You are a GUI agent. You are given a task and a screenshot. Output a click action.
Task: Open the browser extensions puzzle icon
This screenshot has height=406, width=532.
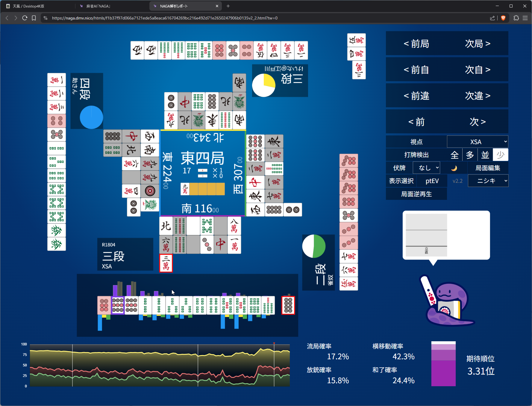[x=516, y=18]
